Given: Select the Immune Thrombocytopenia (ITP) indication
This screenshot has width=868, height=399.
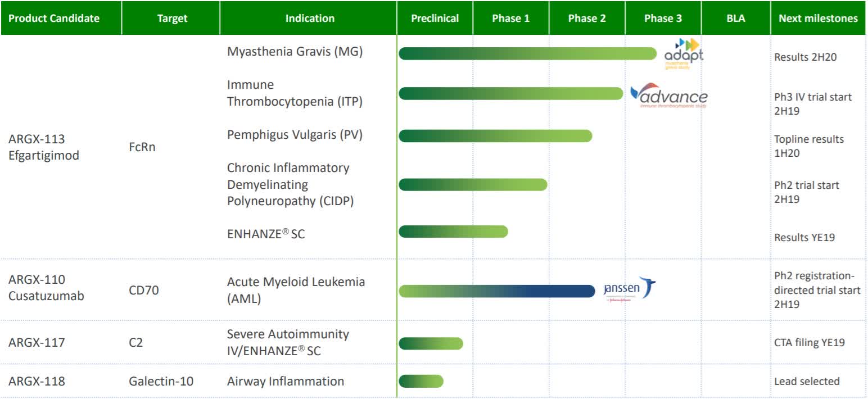Looking at the screenshot, I should point(295,93).
